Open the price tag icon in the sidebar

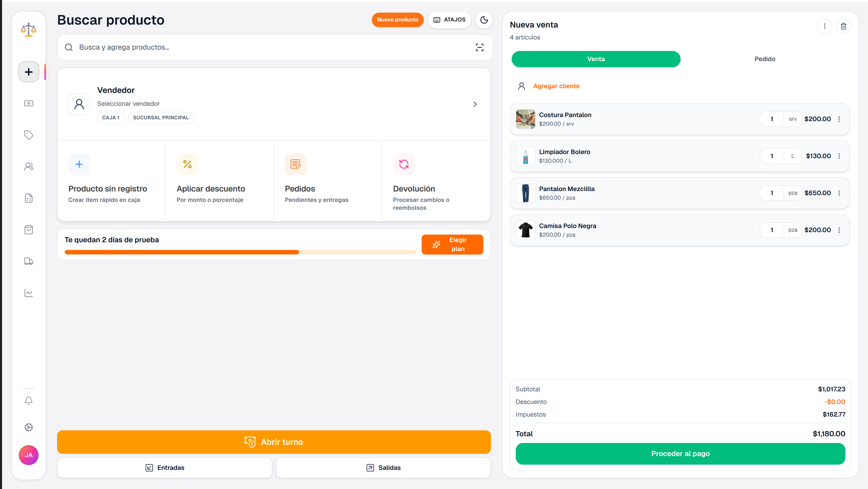click(29, 135)
